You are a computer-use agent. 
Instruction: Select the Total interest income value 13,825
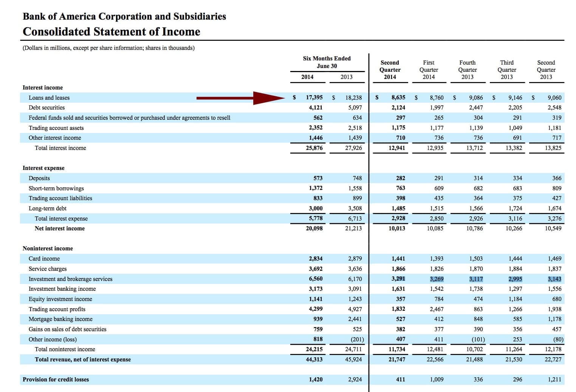tap(553, 148)
